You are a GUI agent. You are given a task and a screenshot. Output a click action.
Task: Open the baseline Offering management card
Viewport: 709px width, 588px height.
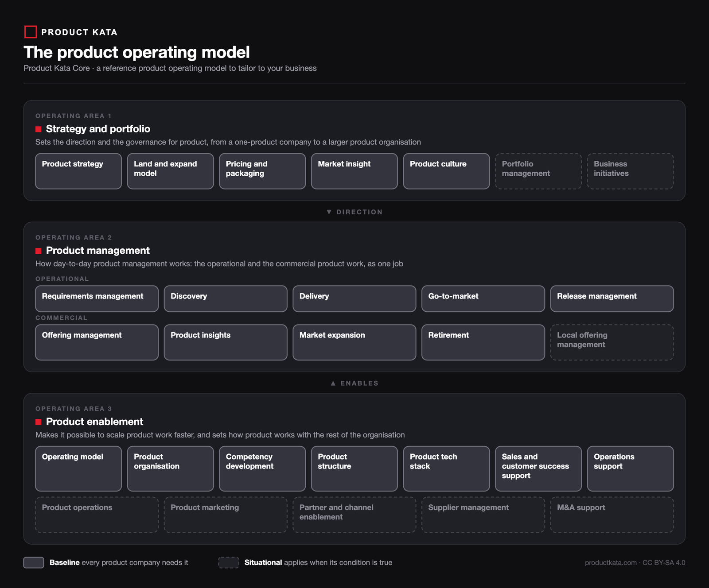[97, 343]
